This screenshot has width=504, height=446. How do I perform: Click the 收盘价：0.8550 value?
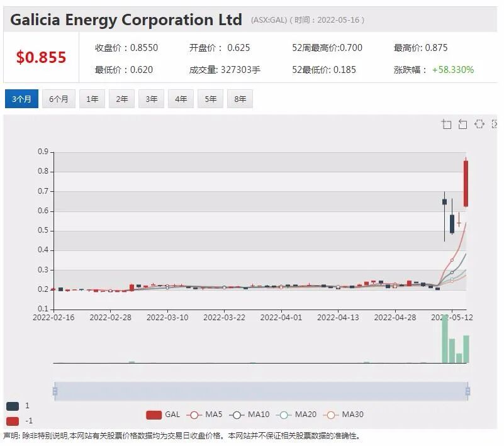click(126, 48)
